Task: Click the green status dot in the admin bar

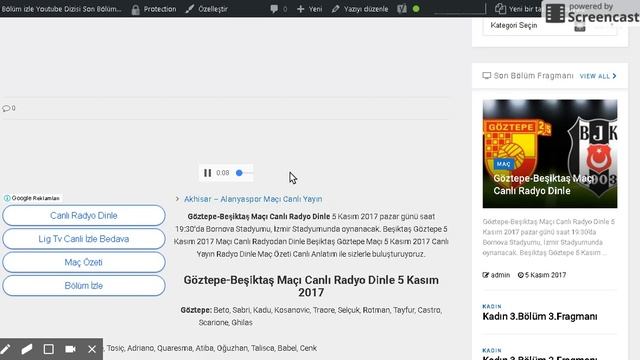Action: tap(416, 9)
